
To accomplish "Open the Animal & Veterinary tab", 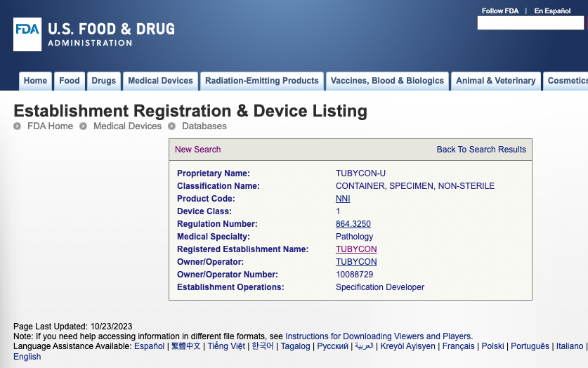I will [496, 81].
